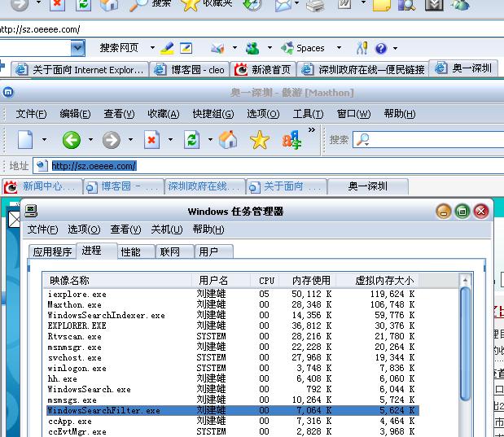
Task: Open Spaces in IE toolbar
Action: tap(303, 48)
